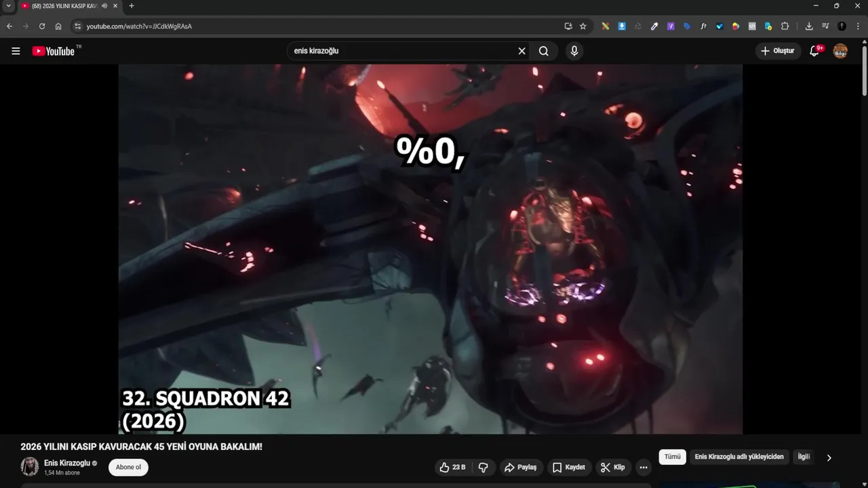Open the Enis Kirazoglu channel name link

click(x=67, y=463)
